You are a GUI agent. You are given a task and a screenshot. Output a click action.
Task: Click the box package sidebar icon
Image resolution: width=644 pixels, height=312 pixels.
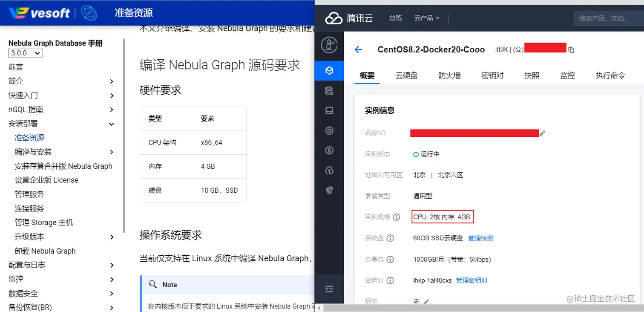point(329,190)
